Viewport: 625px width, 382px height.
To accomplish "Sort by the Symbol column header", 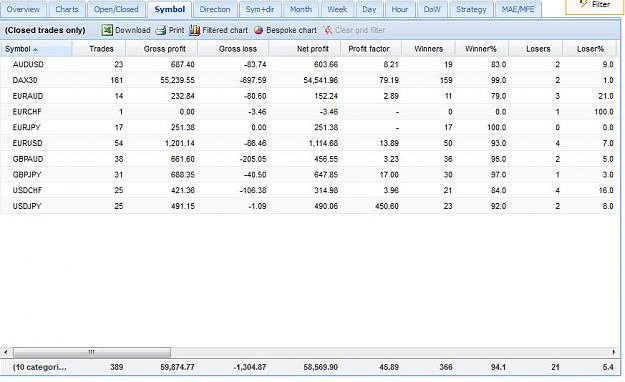I will 36,49.
